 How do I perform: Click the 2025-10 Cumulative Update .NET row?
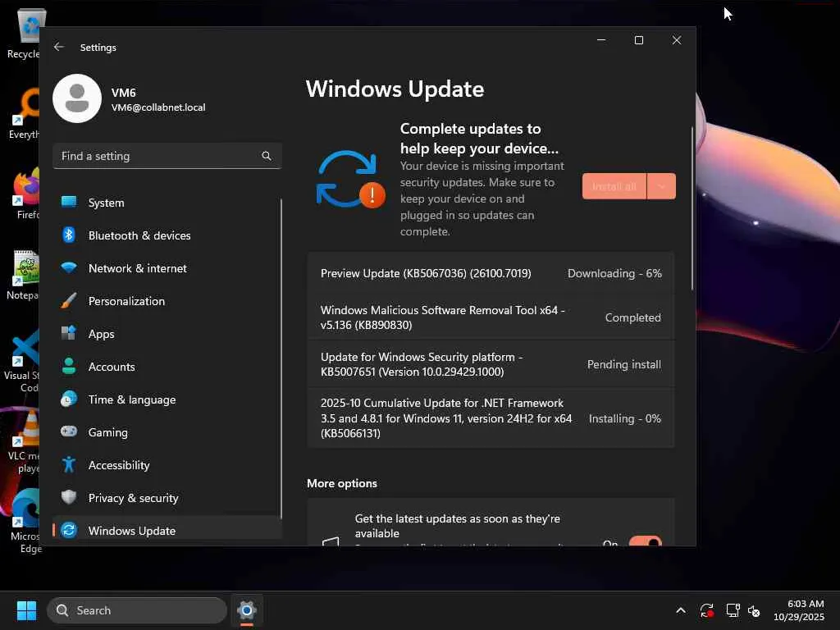coord(491,418)
